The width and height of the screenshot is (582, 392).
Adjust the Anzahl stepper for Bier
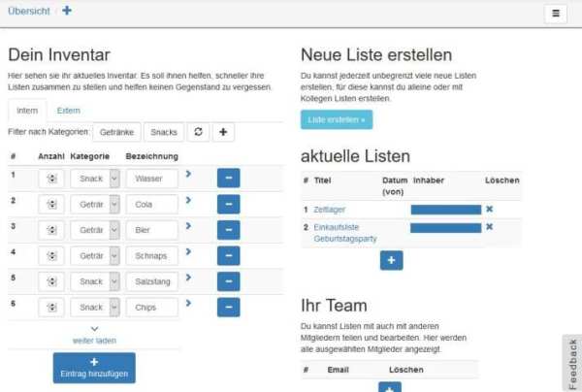[x=51, y=230]
